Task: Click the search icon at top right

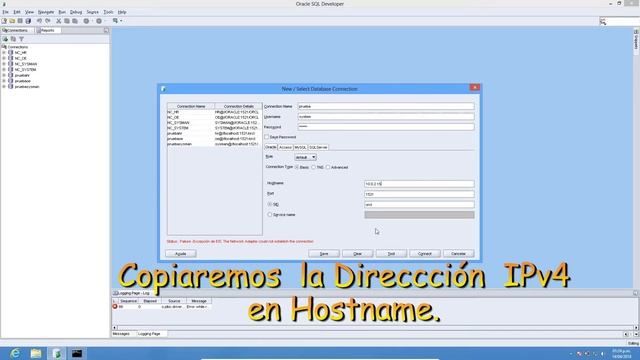Action: 603,22
